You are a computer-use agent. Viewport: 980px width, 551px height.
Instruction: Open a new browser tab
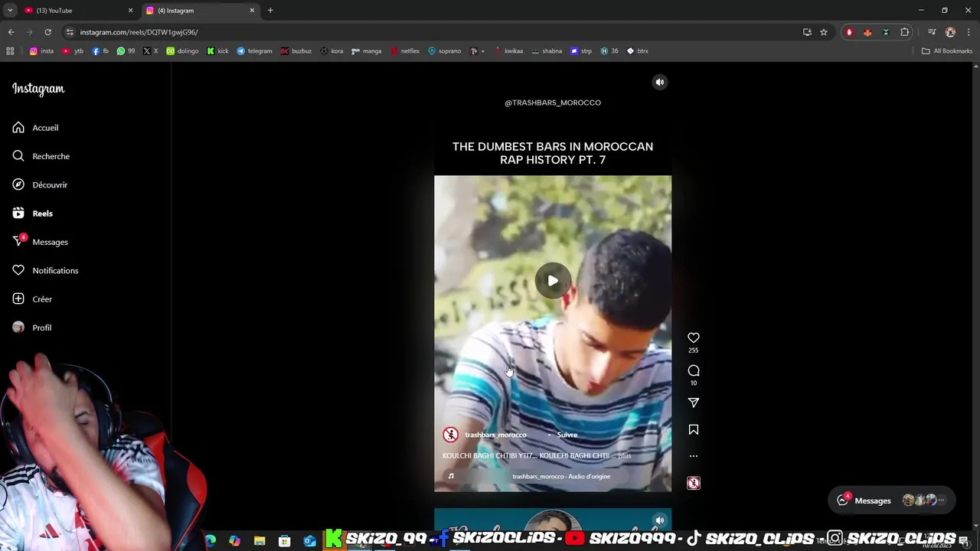coord(270,10)
